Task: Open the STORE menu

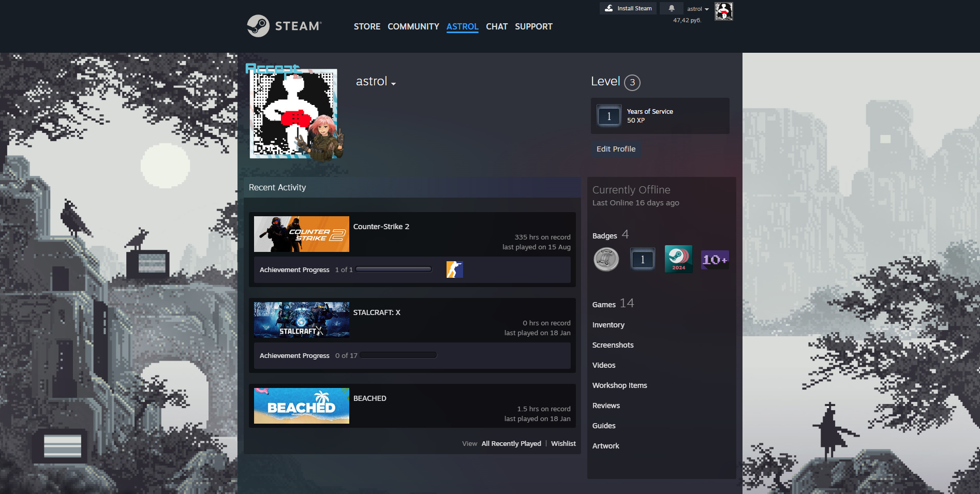Action: [367, 26]
